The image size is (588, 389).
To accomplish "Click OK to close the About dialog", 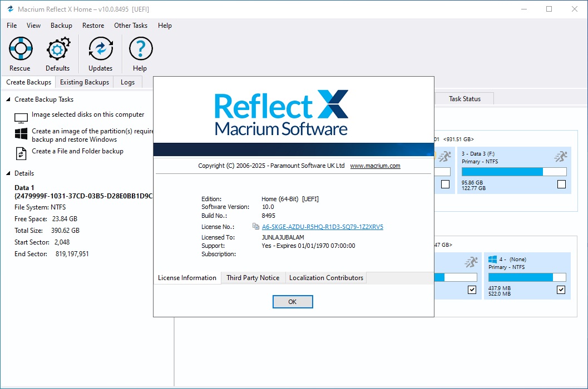I will point(293,302).
